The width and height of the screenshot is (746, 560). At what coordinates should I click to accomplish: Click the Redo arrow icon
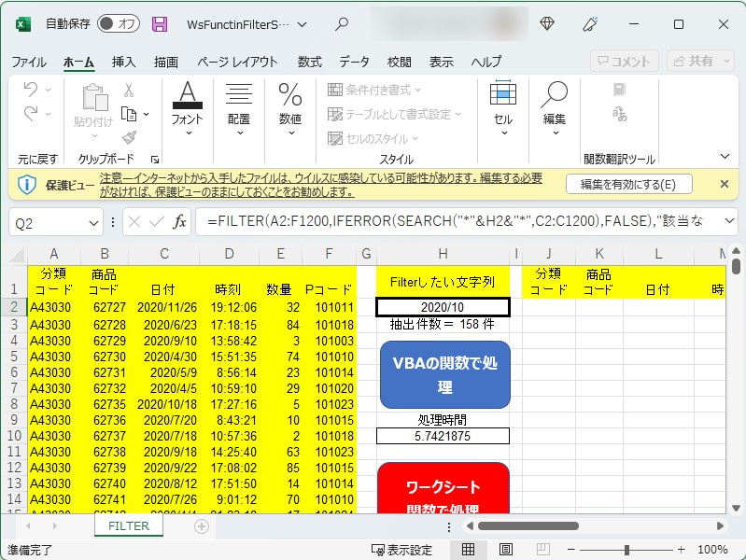(31, 114)
